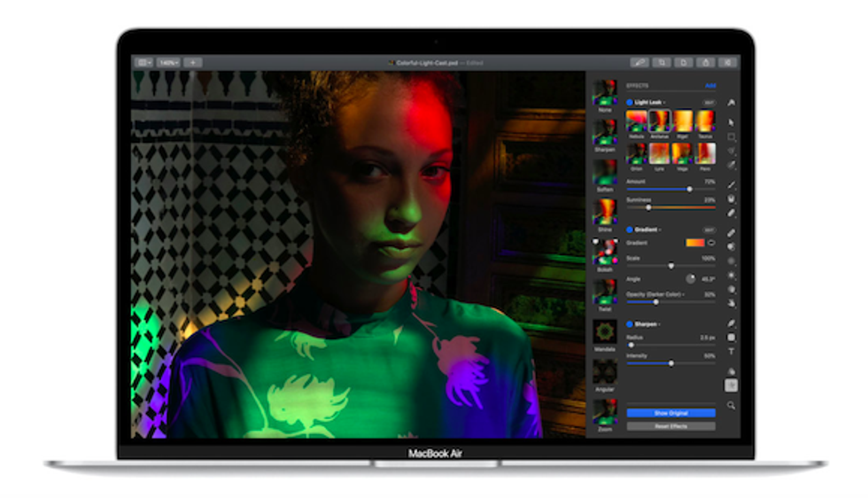Click Add in the Effects panel
Screen dimensions: 868x498
[709, 86]
